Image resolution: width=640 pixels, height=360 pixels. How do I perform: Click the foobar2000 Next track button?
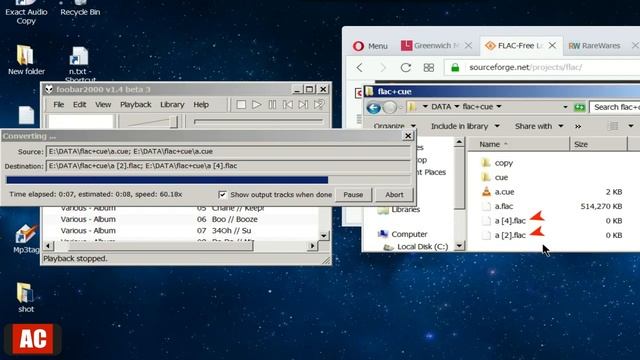(303, 105)
